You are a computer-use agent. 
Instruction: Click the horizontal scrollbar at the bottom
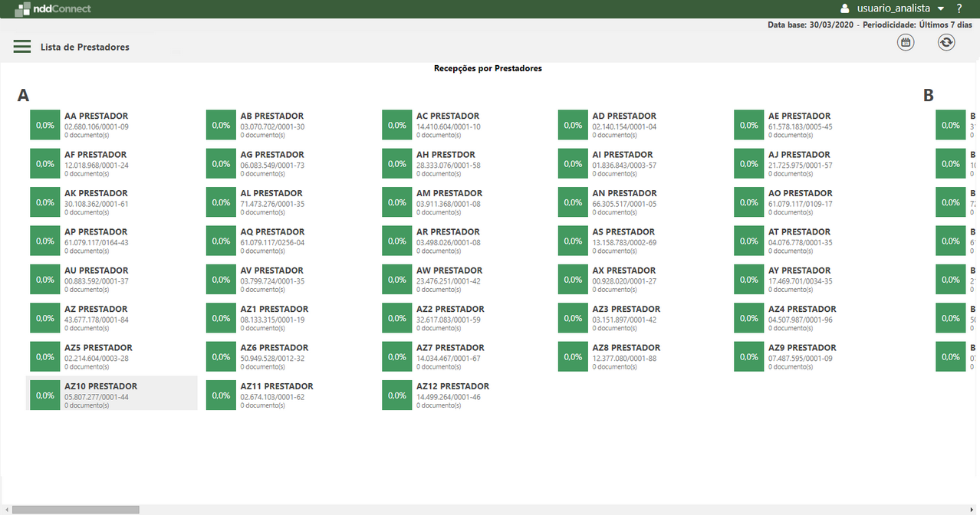[x=77, y=508]
